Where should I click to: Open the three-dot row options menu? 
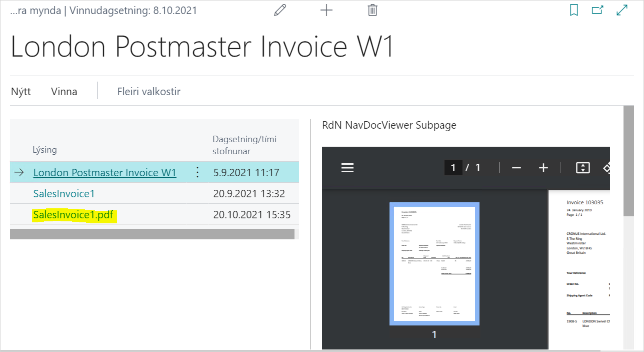point(197,173)
